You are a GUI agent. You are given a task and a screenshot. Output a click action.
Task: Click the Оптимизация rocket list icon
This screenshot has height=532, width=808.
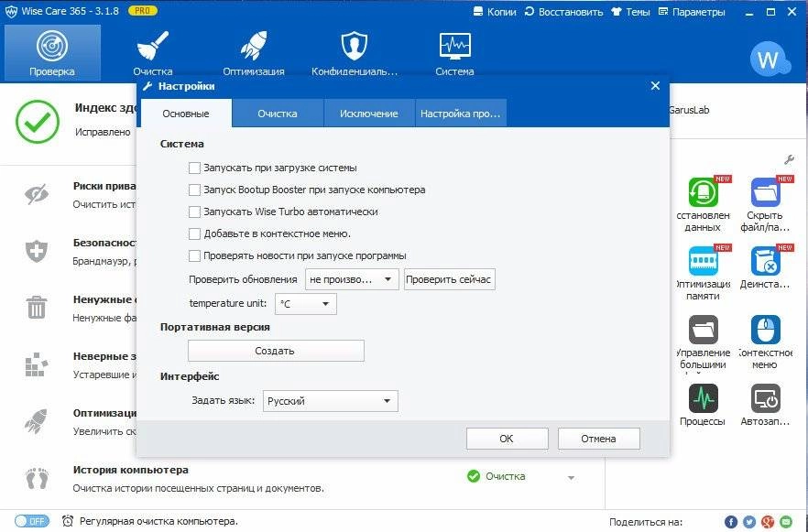click(37, 421)
